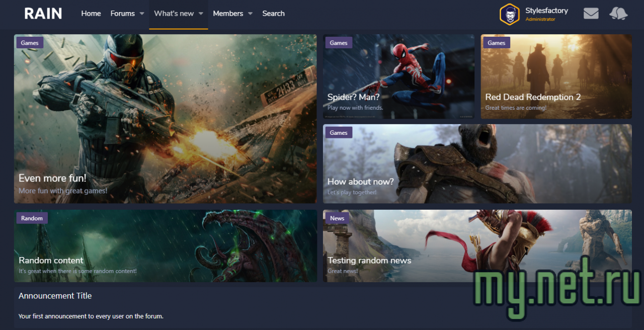Open the Red Dead Redemption 2 thumbnail
The width and height of the screenshot is (644, 330).
pos(533,97)
